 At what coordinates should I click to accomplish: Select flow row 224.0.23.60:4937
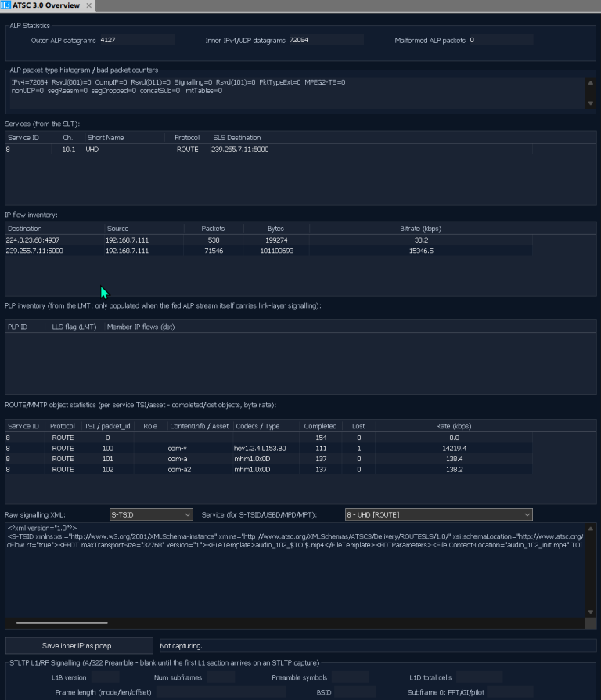[268, 240]
